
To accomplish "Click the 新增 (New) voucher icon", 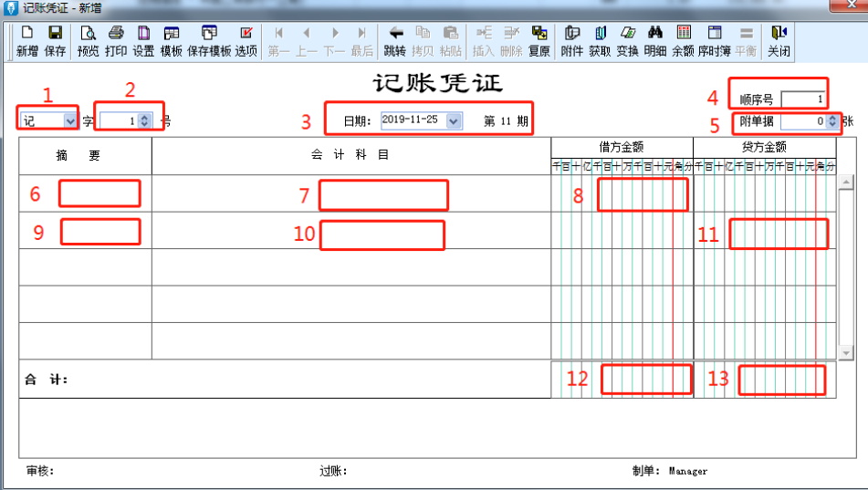I will pyautogui.click(x=26, y=41).
